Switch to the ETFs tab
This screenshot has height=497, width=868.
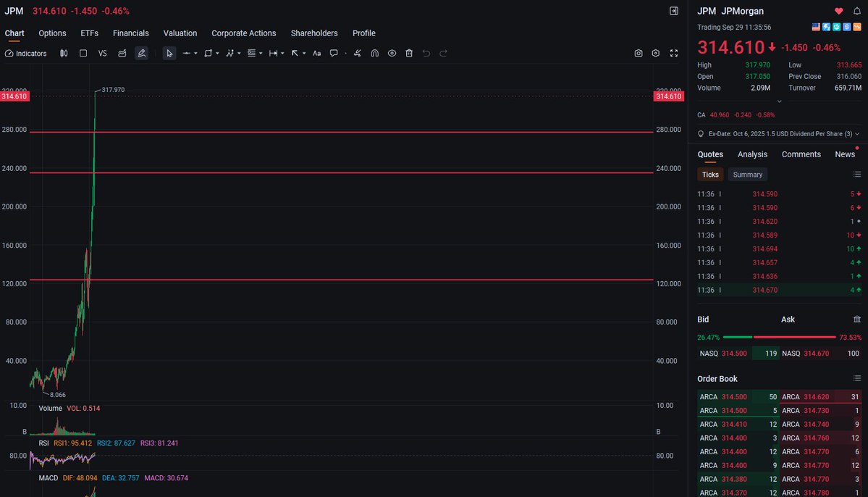point(89,33)
